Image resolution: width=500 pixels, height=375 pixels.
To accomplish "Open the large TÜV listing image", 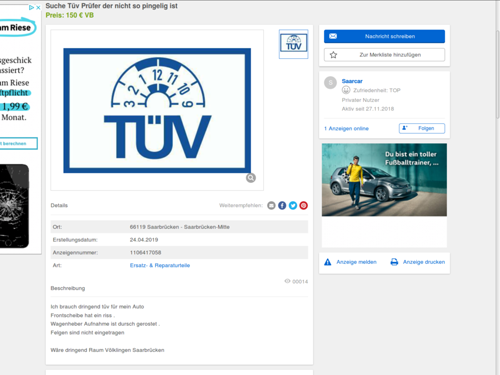I will (x=157, y=110).
